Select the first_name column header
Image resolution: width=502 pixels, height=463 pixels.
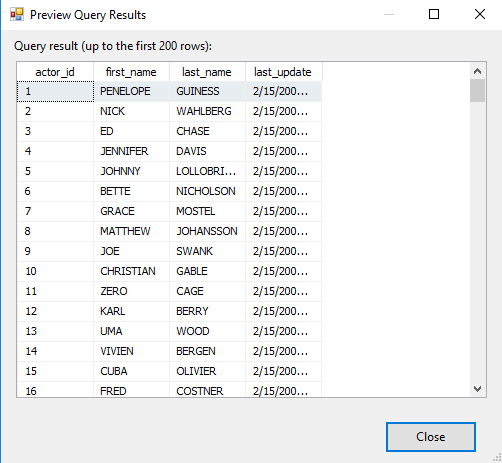click(131, 72)
